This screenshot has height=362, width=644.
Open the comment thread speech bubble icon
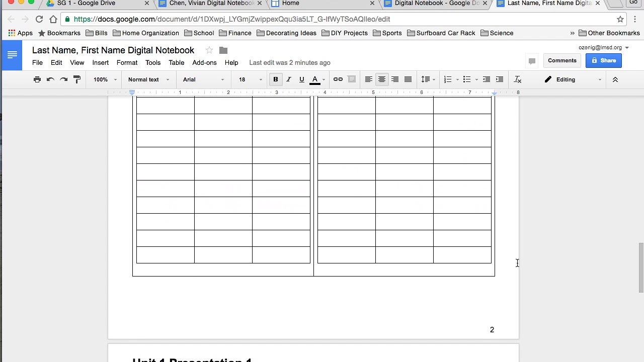[532, 61]
